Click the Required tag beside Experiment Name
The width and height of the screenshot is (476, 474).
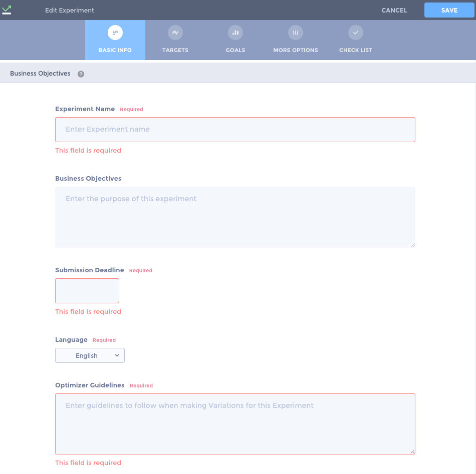tap(131, 110)
